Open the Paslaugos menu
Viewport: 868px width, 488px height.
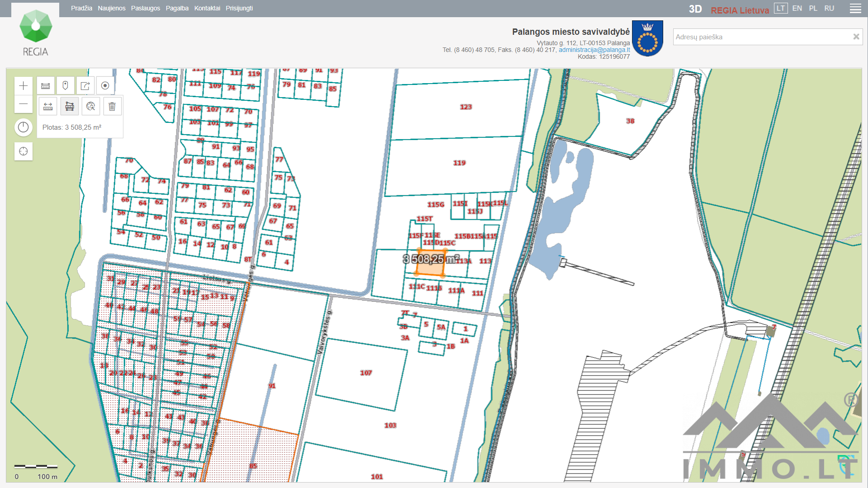click(x=146, y=9)
